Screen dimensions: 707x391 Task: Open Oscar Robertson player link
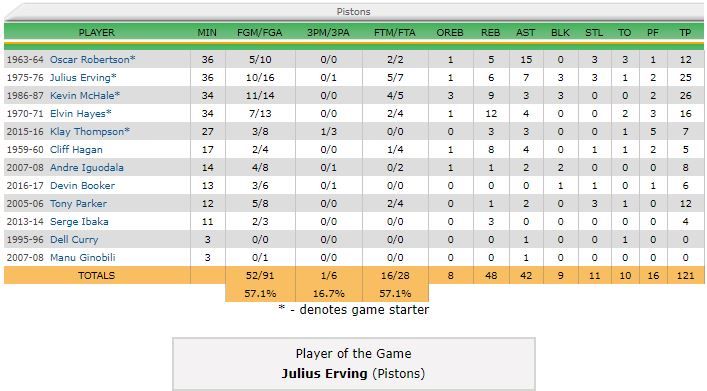point(90,60)
